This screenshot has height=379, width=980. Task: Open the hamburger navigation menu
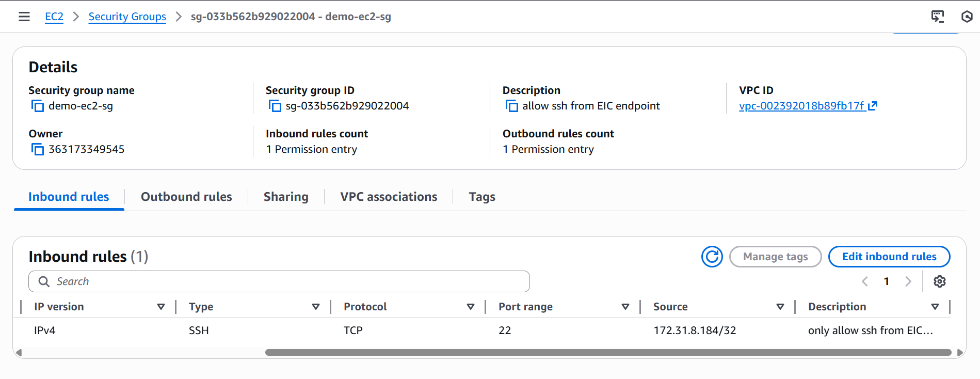(24, 17)
